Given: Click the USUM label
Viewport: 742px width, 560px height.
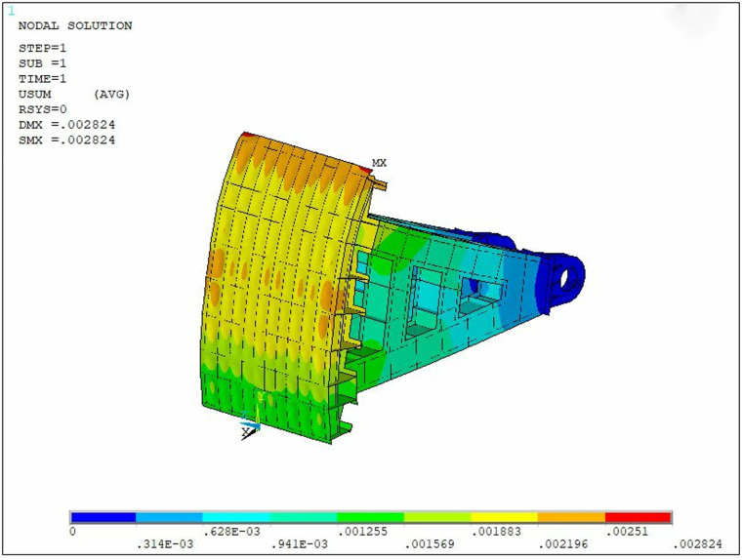Looking at the screenshot, I should 35,94.
